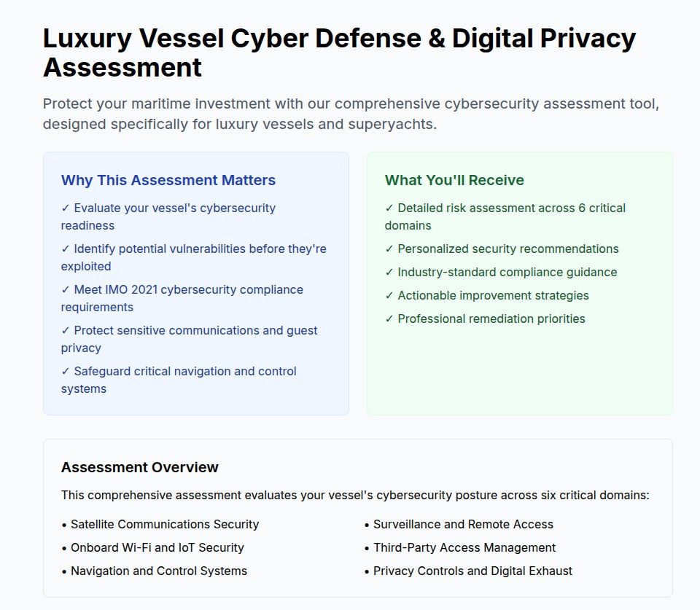Click "Detailed risk assessment across 6 critical domains"
This screenshot has height=610, width=700.
(x=505, y=216)
